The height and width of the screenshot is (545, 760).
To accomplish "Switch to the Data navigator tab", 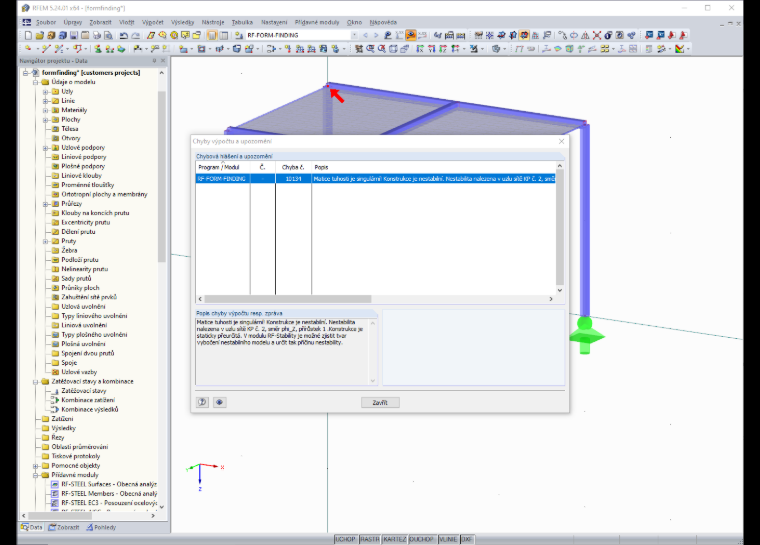I will (32, 527).
